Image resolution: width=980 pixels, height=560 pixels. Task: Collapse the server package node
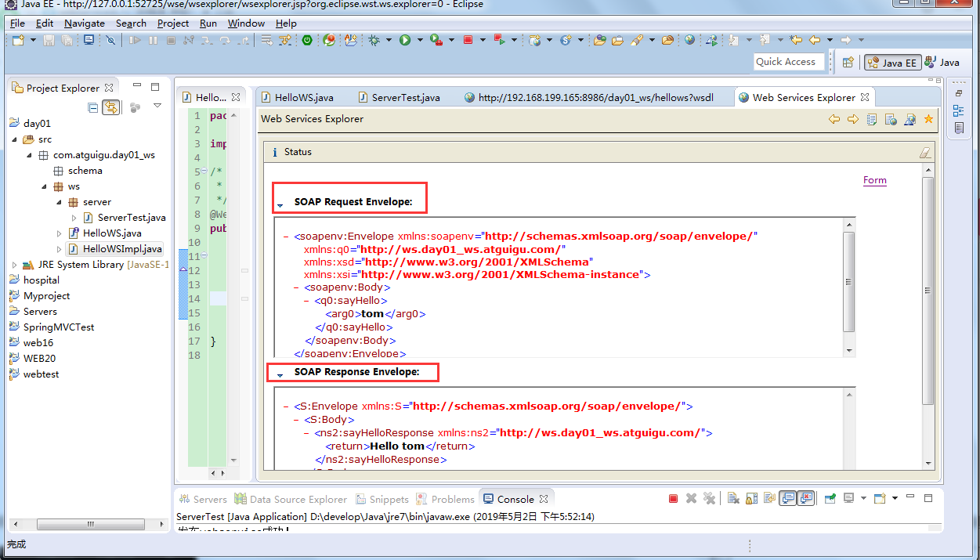point(60,202)
